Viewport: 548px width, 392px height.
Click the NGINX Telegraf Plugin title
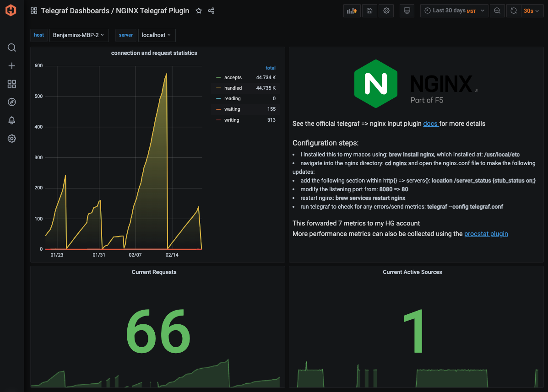click(152, 11)
